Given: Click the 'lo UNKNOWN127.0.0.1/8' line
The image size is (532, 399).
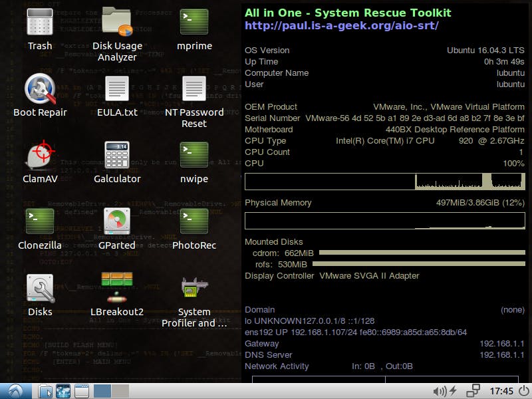Looking at the screenshot, I should 309,321.
